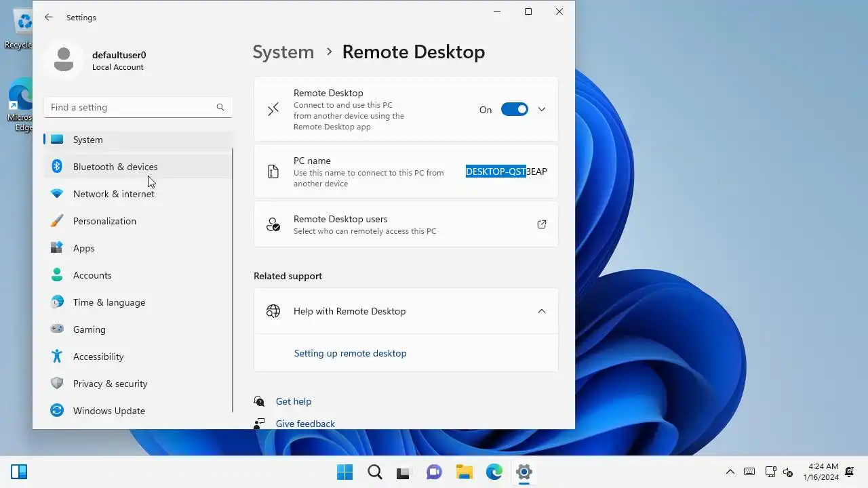Show hidden icons tray chevron
The width and height of the screenshot is (868, 488).
click(730, 472)
